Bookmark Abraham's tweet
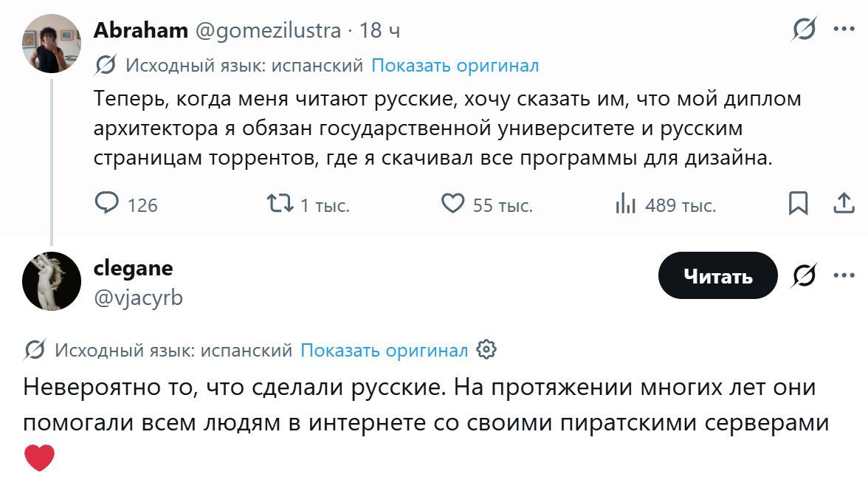The width and height of the screenshot is (868, 488). click(798, 204)
